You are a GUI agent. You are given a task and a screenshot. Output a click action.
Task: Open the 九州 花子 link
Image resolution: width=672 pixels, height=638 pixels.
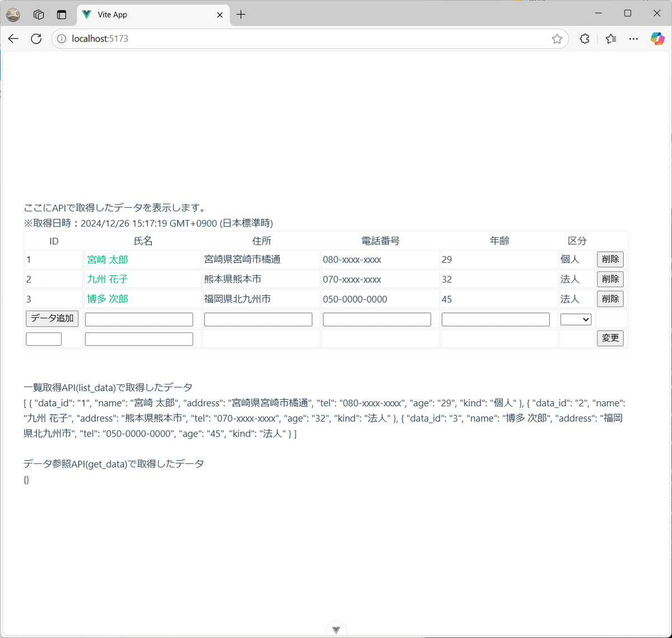pos(107,279)
